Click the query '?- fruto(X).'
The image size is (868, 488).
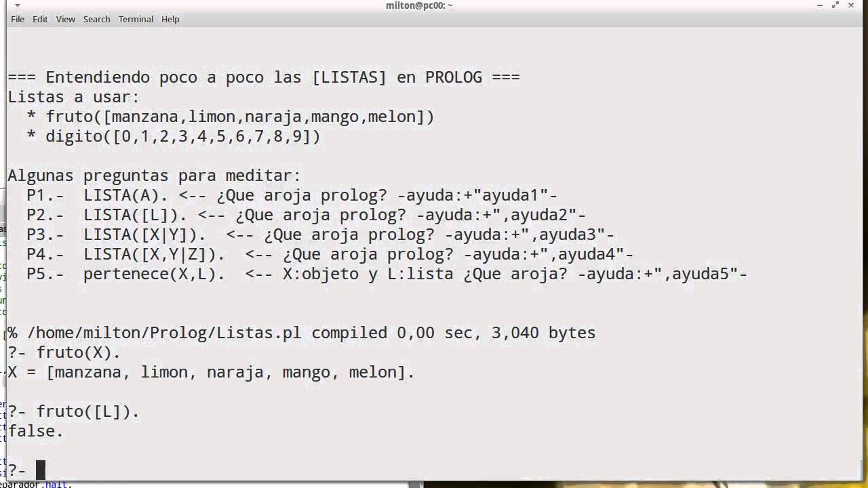[64, 352]
